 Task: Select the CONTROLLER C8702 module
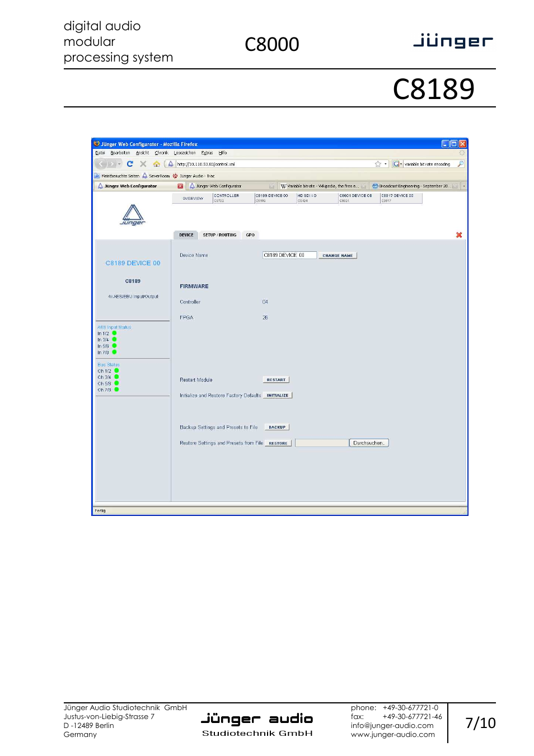tap(233, 198)
